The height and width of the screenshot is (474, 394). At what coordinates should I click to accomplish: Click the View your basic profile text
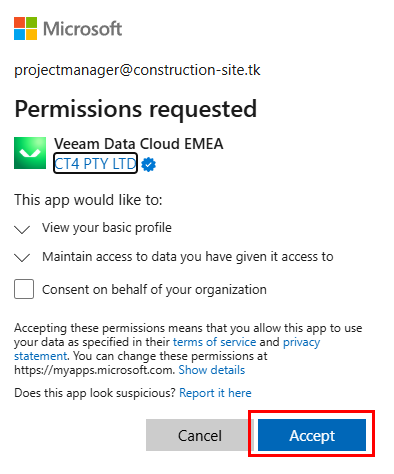(x=107, y=228)
